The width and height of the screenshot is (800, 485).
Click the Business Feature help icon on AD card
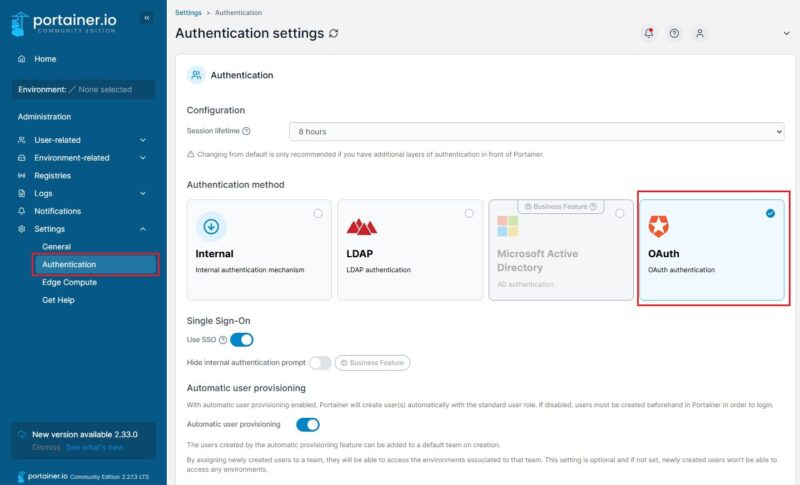coord(593,207)
